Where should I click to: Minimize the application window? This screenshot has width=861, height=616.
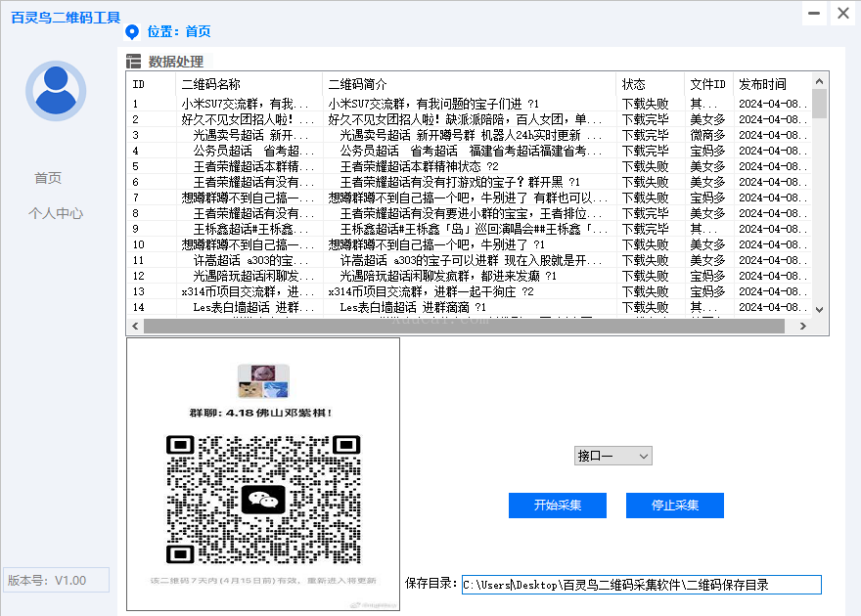(x=816, y=13)
